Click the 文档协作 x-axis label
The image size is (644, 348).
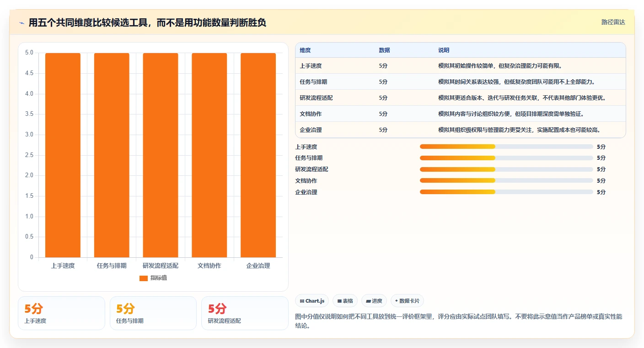[x=209, y=266]
